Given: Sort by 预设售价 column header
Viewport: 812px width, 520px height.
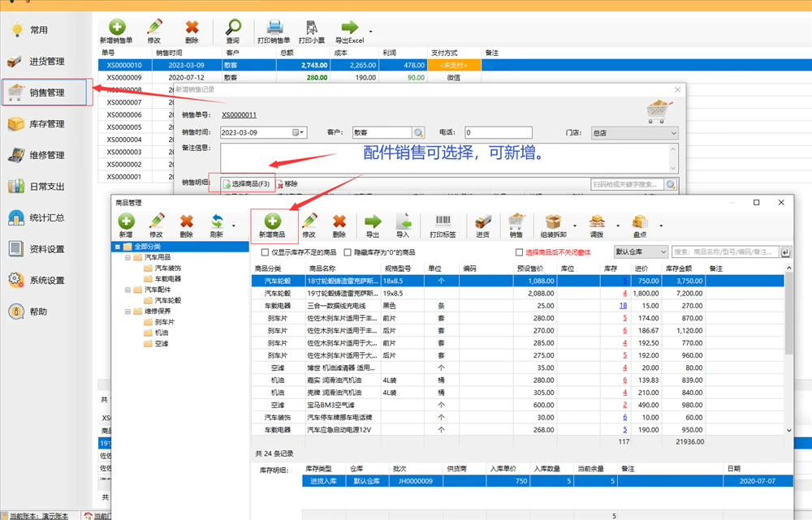Looking at the screenshot, I should [530, 269].
